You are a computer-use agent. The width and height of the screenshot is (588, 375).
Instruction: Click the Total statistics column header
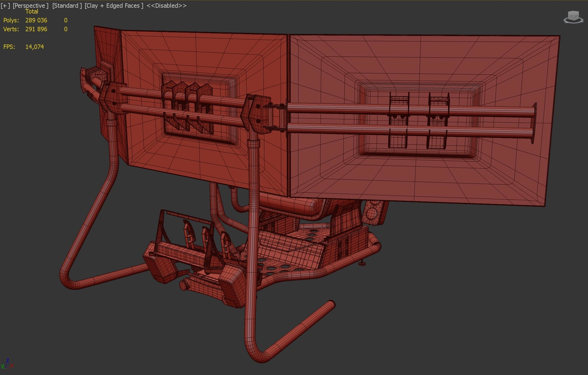(32, 11)
